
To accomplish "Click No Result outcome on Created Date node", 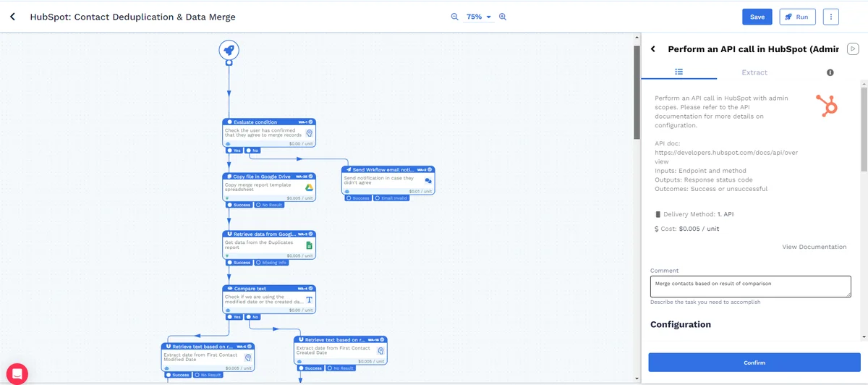I will [x=341, y=368].
